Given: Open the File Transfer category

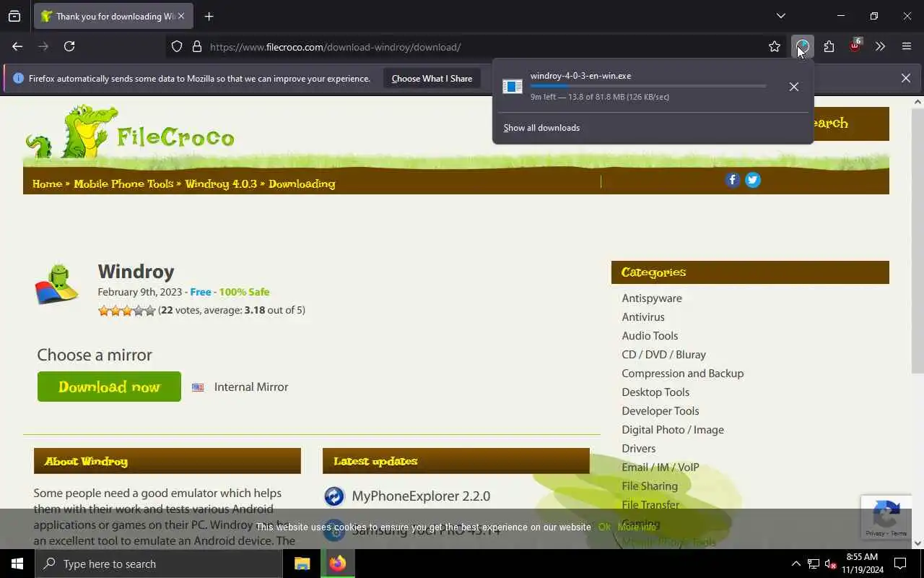Looking at the screenshot, I should pyautogui.click(x=650, y=505).
